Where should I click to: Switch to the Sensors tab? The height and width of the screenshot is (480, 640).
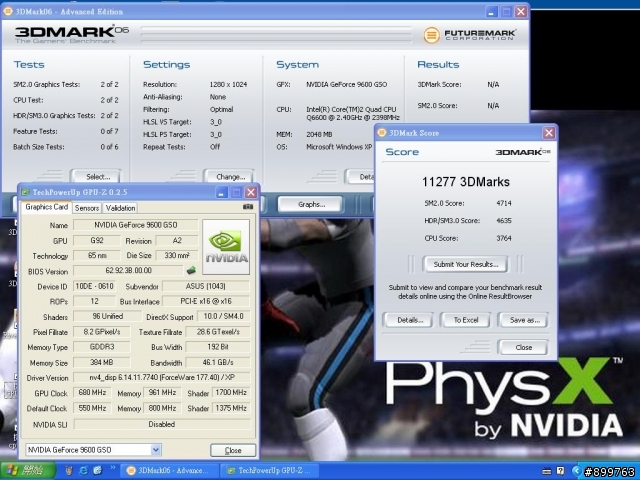click(x=87, y=208)
